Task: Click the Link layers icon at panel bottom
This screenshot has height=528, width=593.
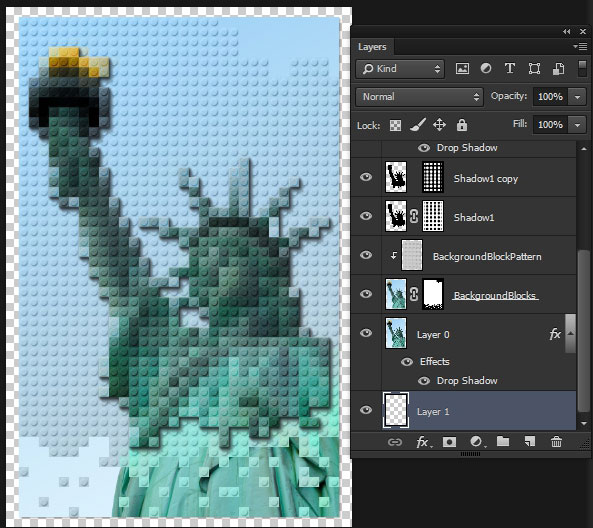Action: point(395,442)
